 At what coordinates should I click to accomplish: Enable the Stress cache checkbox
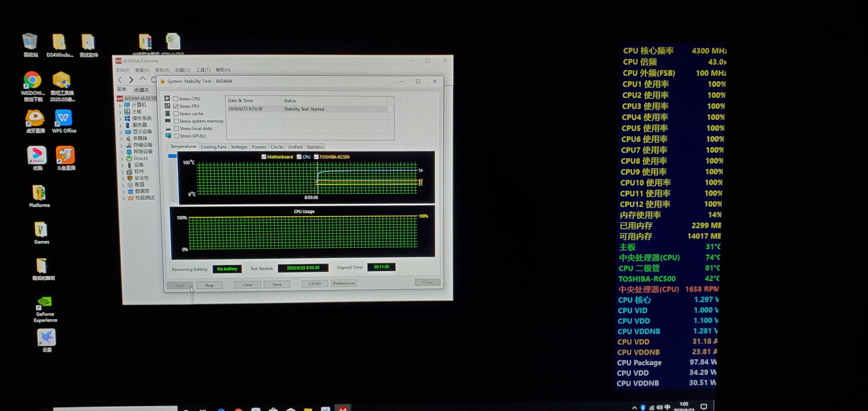[x=176, y=114]
